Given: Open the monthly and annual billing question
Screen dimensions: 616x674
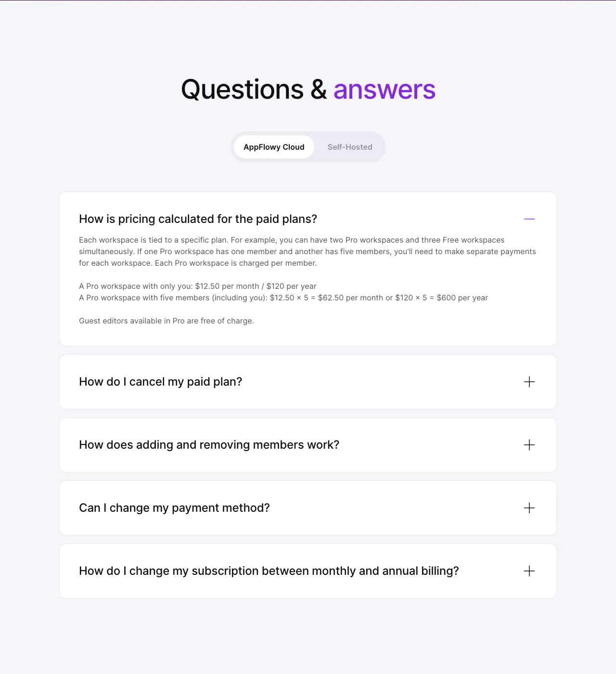Looking at the screenshot, I should (x=269, y=571).
